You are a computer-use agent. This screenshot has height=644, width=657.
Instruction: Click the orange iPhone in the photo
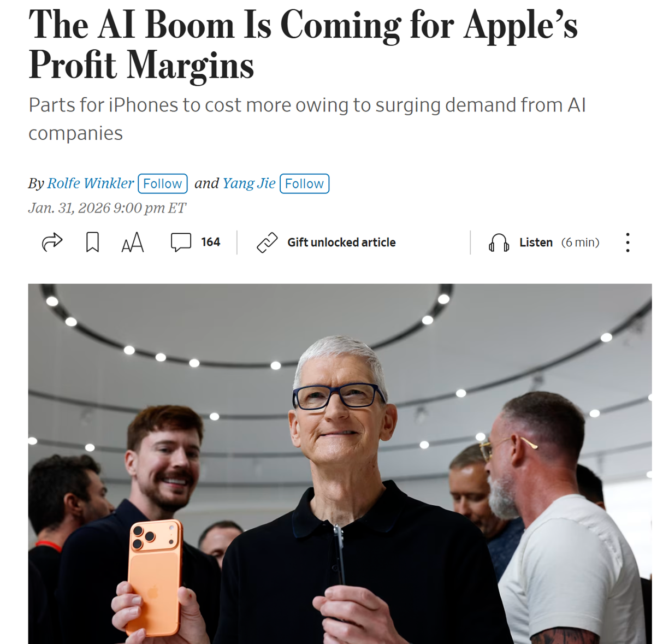[155, 577]
